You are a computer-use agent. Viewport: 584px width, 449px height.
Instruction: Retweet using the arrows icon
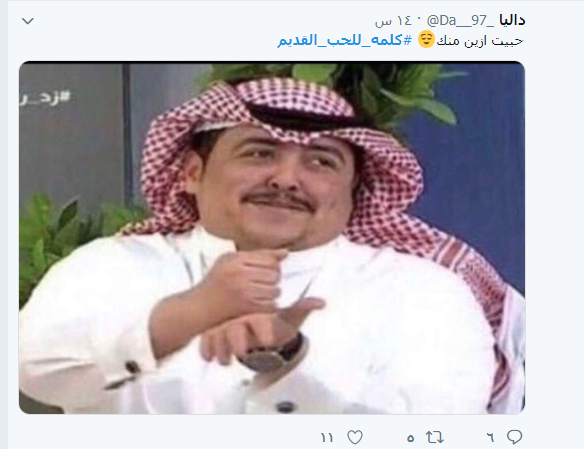[x=435, y=437]
